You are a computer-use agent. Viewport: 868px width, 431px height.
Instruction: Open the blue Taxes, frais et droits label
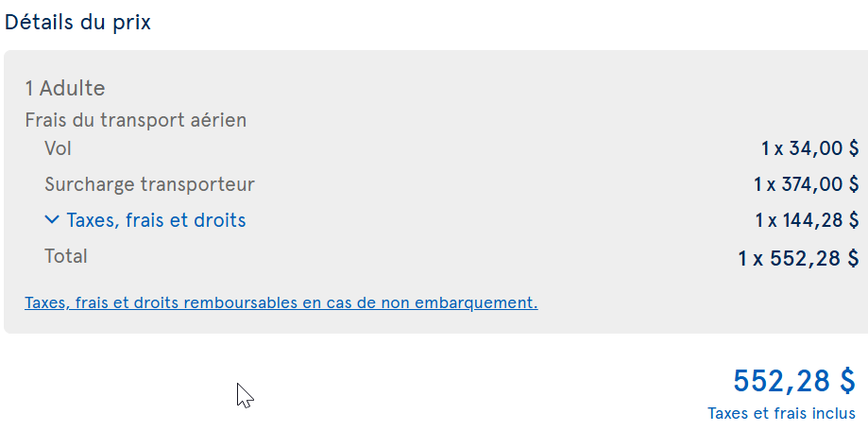coord(156,220)
